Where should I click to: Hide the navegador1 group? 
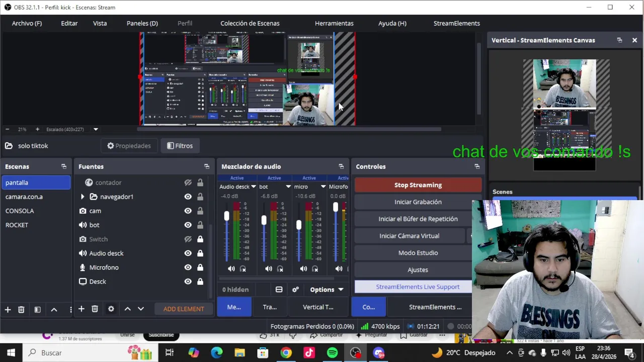pyautogui.click(x=188, y=197)
